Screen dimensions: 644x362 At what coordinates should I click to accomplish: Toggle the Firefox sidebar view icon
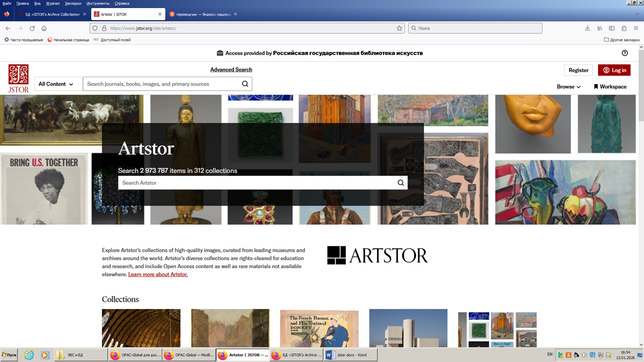612,28
